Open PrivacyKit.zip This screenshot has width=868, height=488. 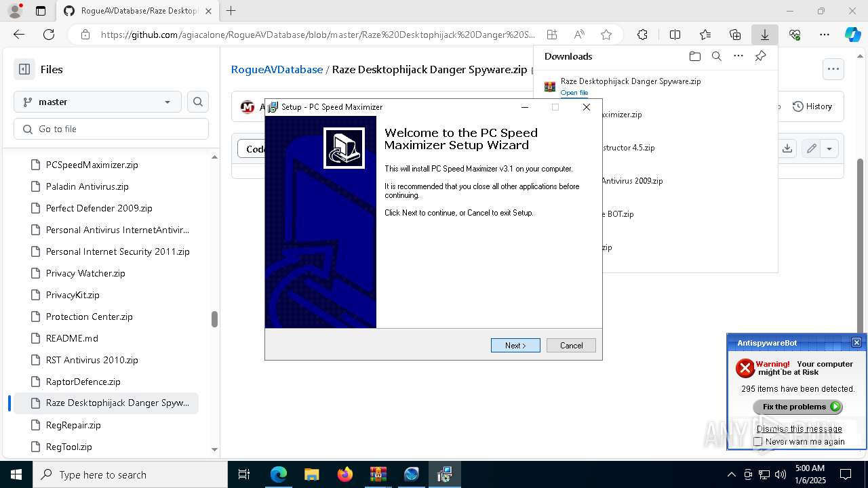73,295
